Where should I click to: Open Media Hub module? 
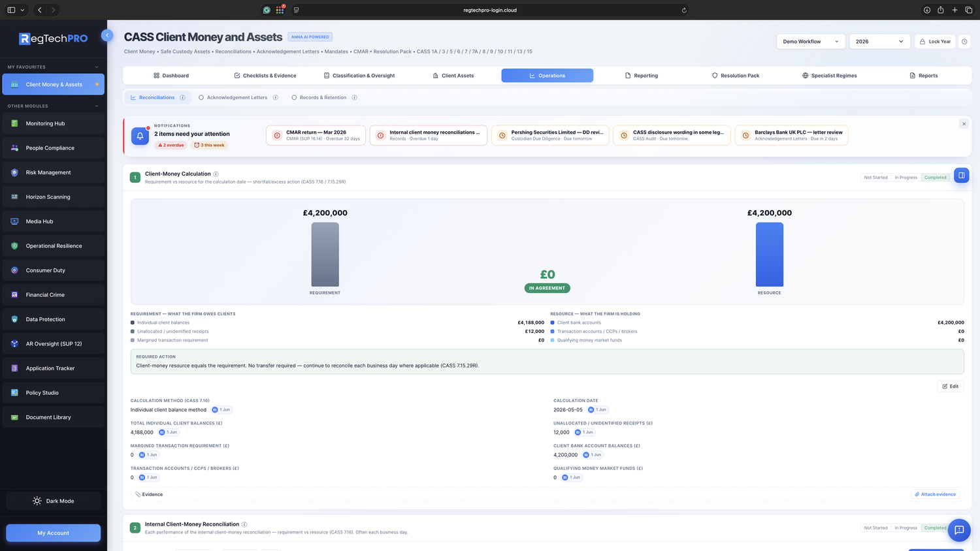coord(54,221)
